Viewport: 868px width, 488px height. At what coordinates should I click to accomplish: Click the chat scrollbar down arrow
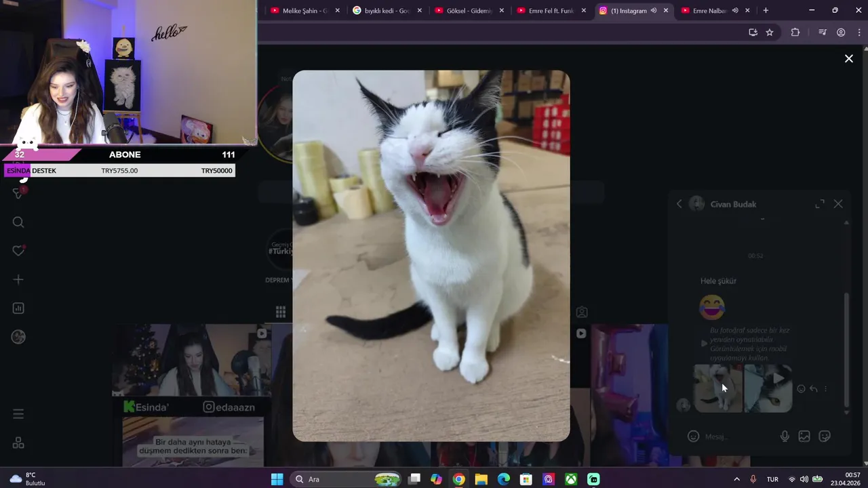846,412
